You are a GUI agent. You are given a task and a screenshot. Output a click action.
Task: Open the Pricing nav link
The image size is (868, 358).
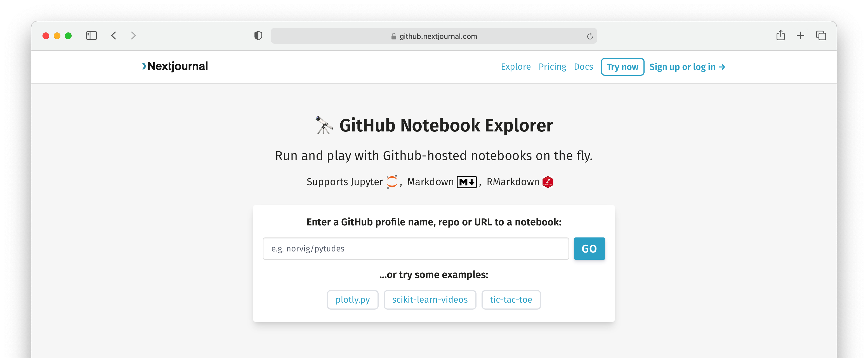(552, 67)
